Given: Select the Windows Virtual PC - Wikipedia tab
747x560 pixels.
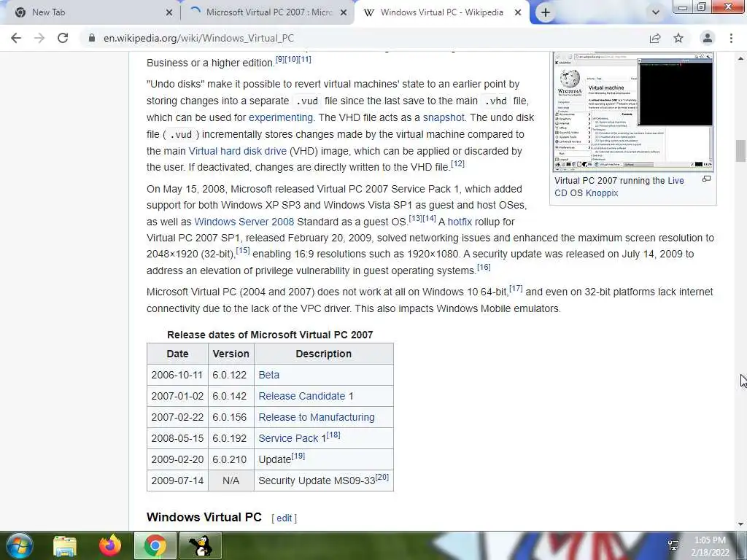Looking at the screenshot, I should click(441, 12).
